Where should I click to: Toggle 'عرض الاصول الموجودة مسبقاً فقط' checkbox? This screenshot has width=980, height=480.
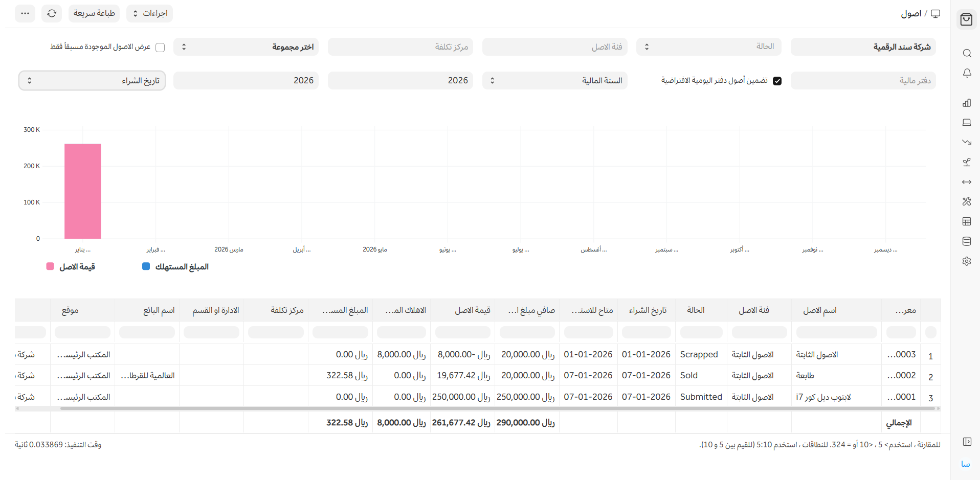click(160, 47)
